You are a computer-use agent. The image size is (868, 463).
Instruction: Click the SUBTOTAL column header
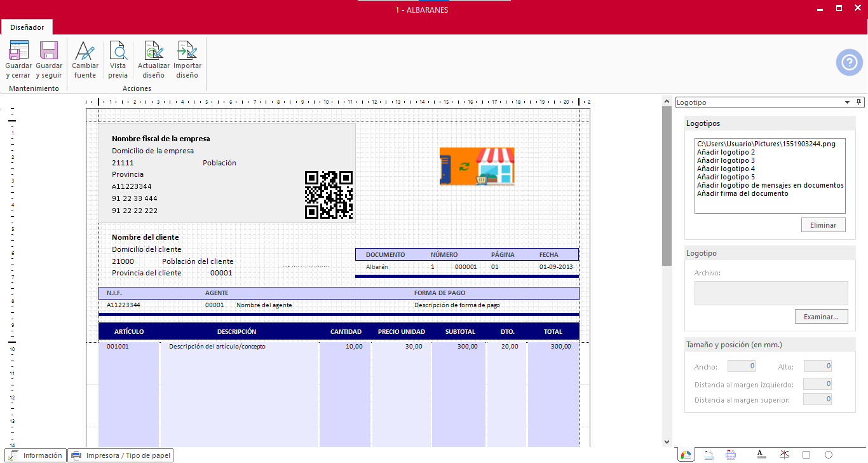pyautogui.click(x=460, y=332)
